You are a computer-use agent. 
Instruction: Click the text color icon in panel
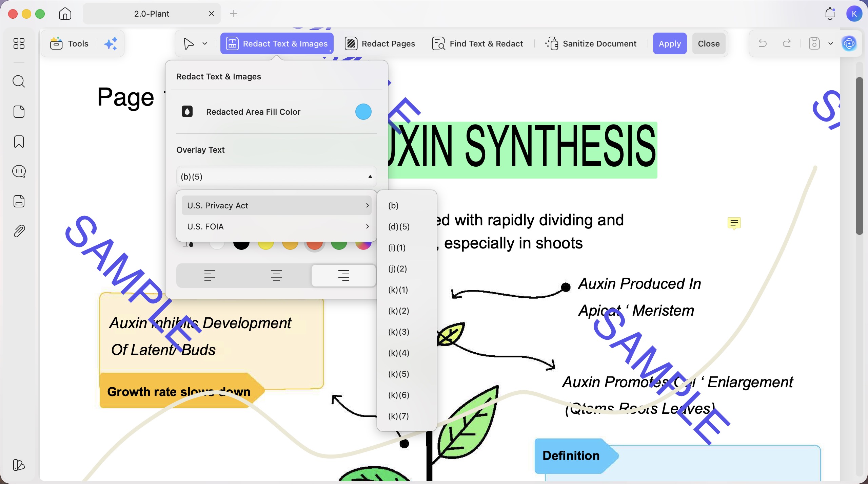188,244
